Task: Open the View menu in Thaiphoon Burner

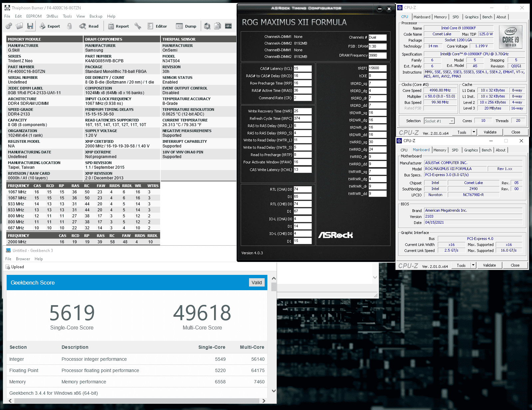Action: click(81, 16)
